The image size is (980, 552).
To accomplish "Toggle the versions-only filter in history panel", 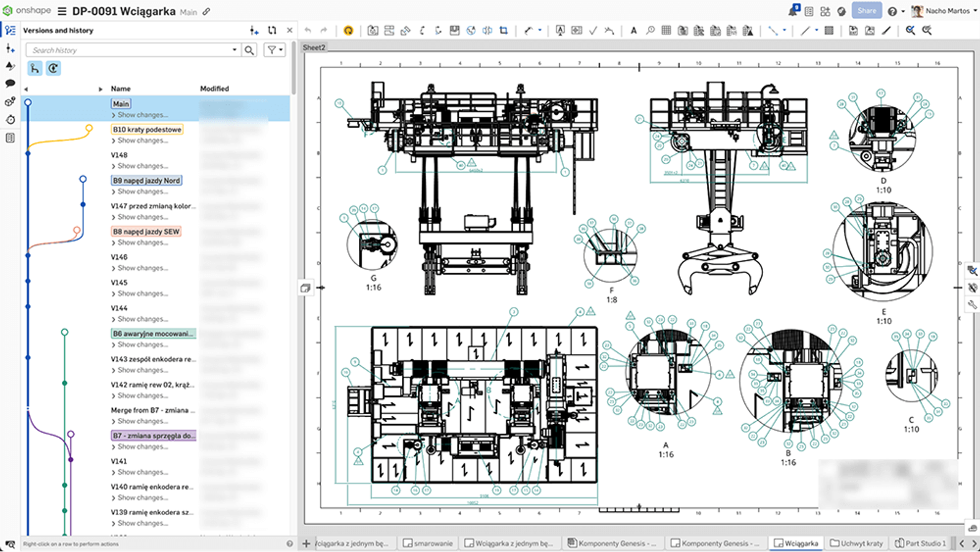I will (x=54, y=69).
